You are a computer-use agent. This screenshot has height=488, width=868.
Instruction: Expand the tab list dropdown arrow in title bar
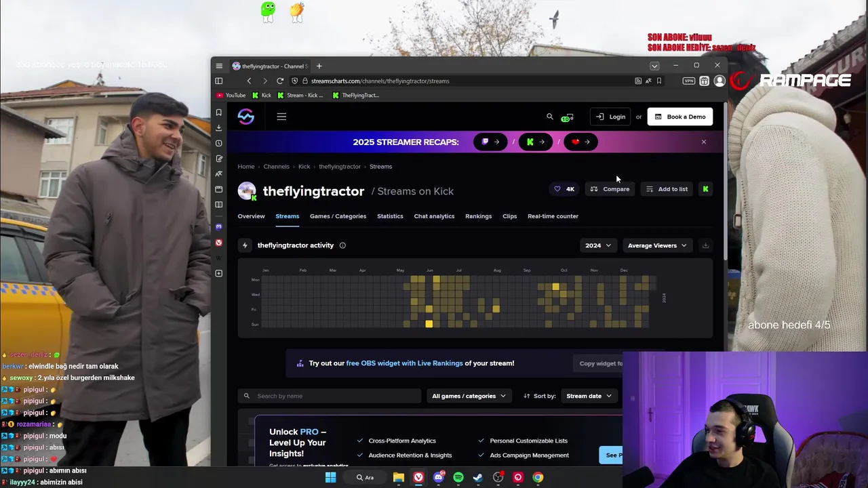point(654,66)
